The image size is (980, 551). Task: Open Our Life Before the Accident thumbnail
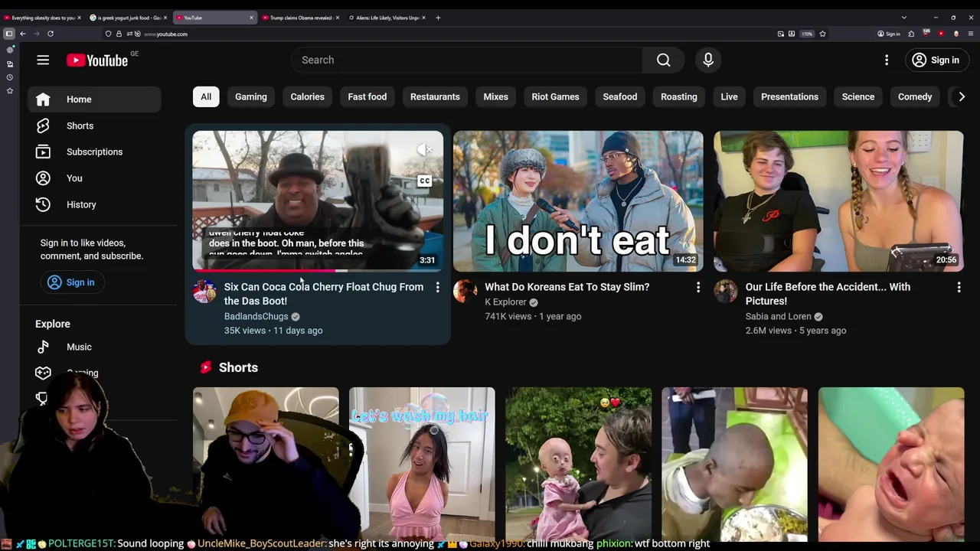pyautogui.click(x=838, y=201)
